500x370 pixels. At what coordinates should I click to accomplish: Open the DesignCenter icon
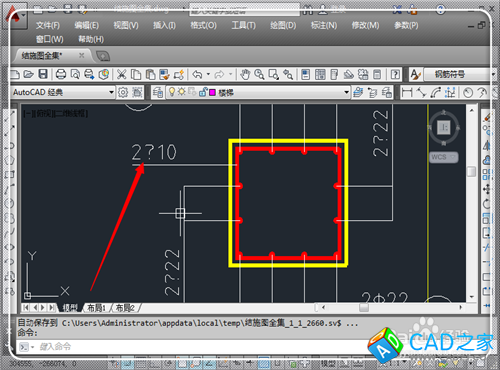point(320,74)
